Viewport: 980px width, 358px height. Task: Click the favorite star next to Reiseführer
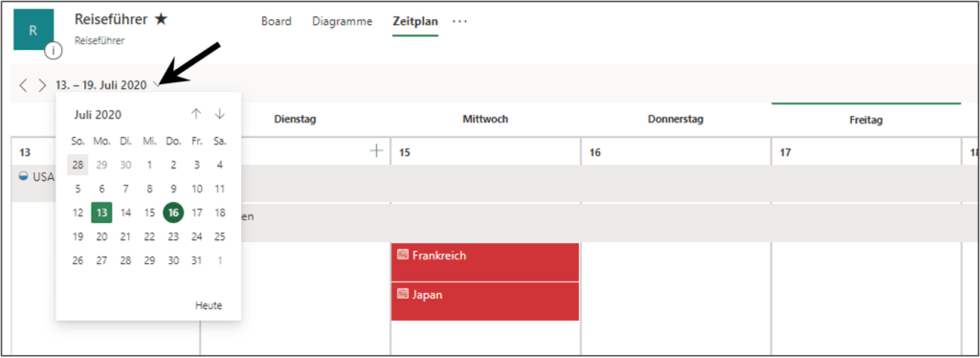(x=161, y=19)
